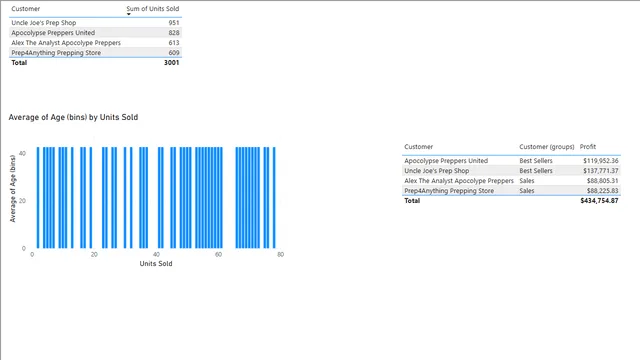Click the Customer header in the profit table

pyautogui.click(x=418, y=147)
